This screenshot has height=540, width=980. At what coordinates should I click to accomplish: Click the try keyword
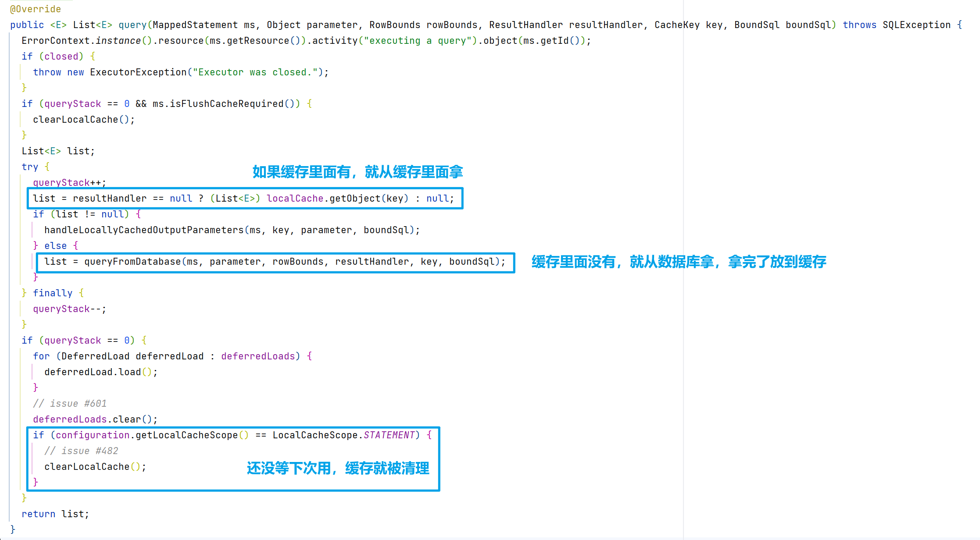[x=30, y=167]
